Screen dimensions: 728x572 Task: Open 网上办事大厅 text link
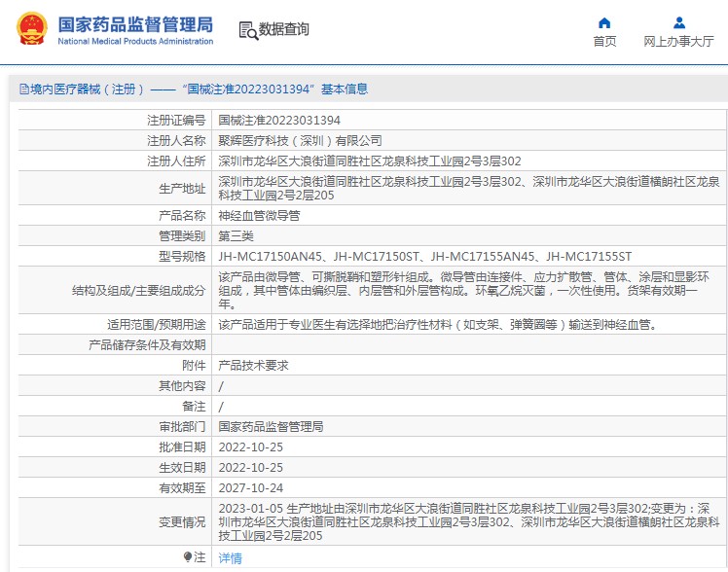click(678, 41)
